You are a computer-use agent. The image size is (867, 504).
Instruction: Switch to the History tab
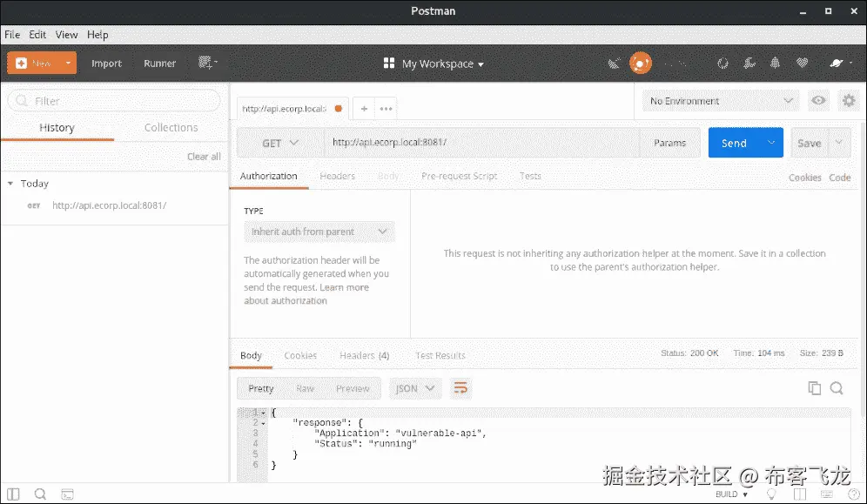click(x=57, y=128)
